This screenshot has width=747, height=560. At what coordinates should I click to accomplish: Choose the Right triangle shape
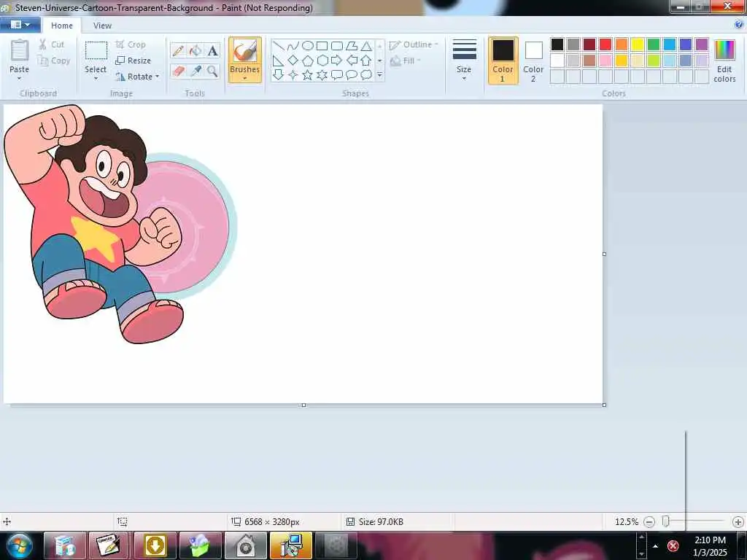pos(279,61)
